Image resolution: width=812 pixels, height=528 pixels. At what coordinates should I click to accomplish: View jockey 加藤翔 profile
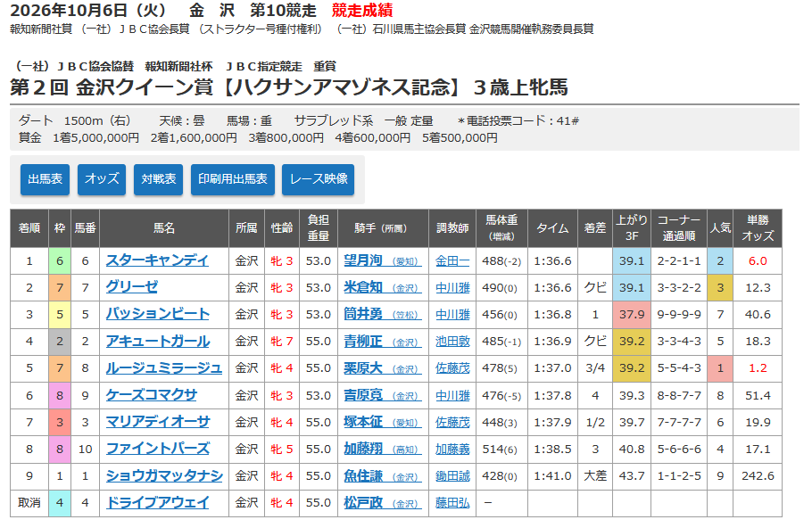[383, 449]
